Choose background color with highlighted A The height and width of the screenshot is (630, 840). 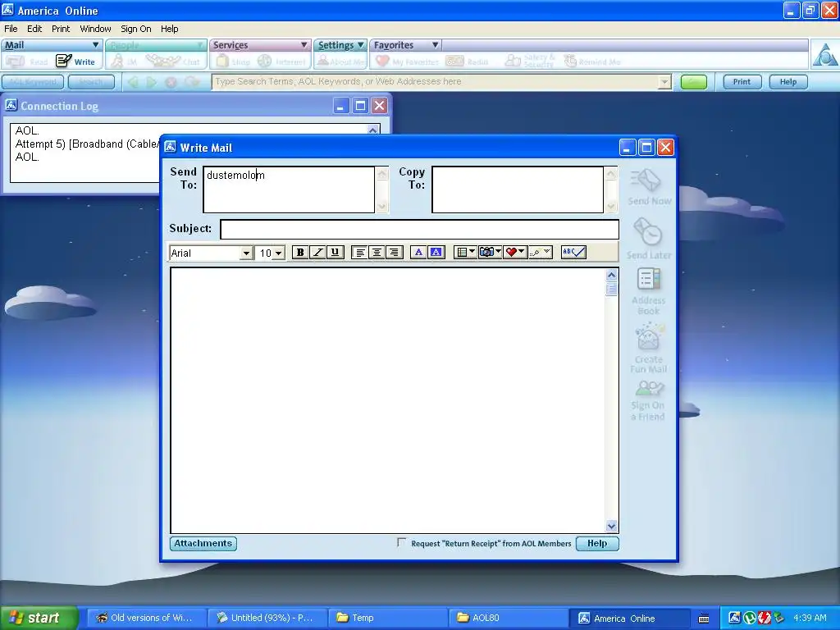click(x=436, y=253)
